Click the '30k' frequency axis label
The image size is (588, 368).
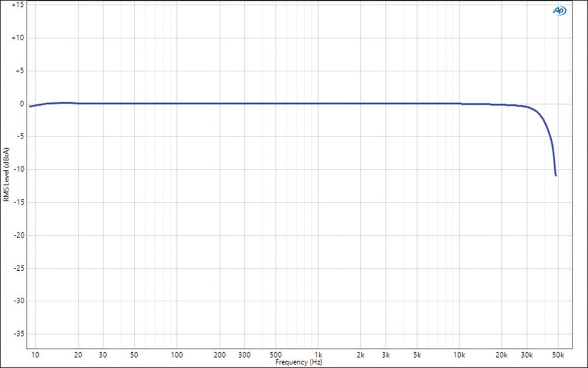[x=527, y=355]
